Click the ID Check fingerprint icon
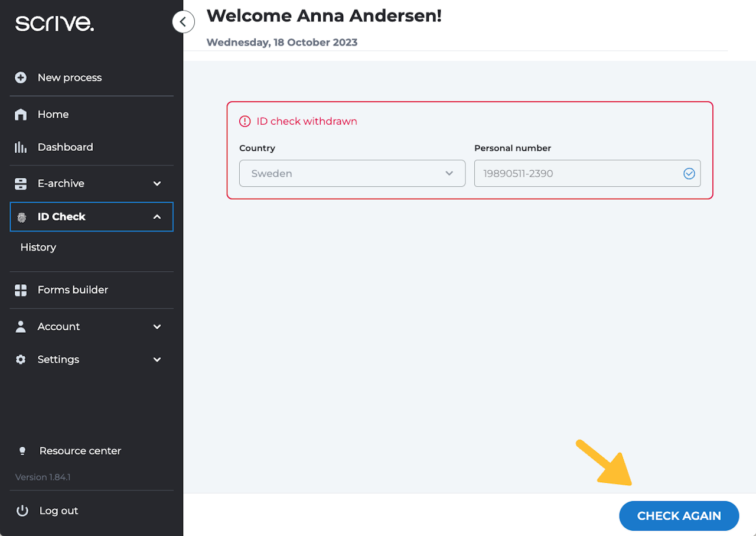Viewport: 756px width, 536px height. click(x=22, y=217)
